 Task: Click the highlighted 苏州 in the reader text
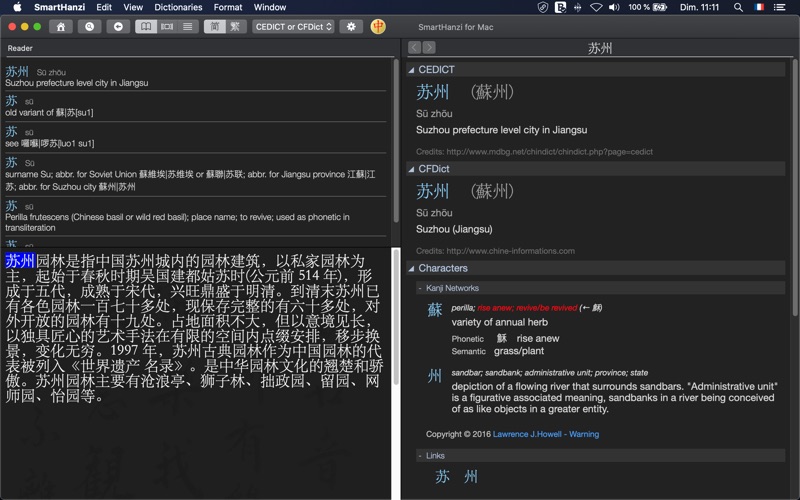(20, 261)
